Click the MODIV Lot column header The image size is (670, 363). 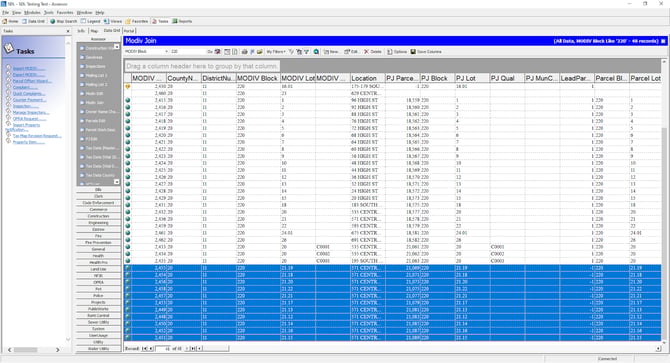tap(298, 78)
